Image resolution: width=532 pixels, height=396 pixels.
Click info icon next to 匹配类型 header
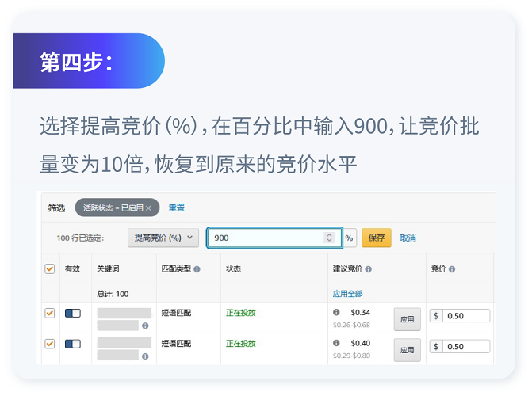197,269
